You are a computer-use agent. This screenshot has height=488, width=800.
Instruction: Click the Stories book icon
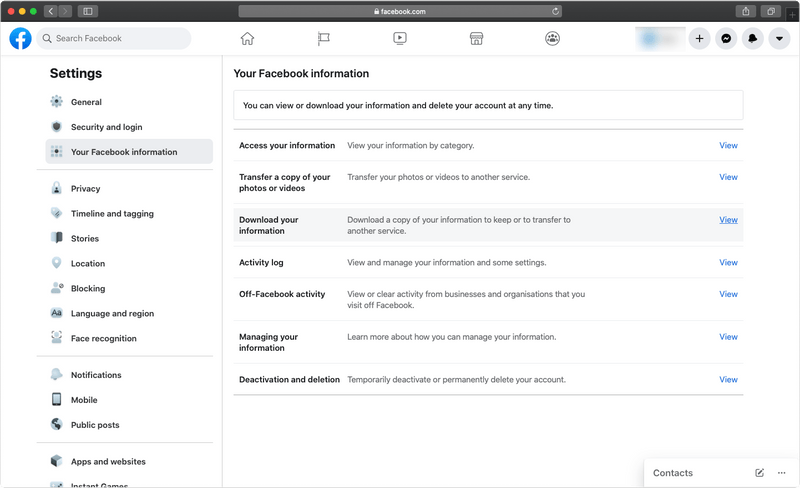pos(57,238)
